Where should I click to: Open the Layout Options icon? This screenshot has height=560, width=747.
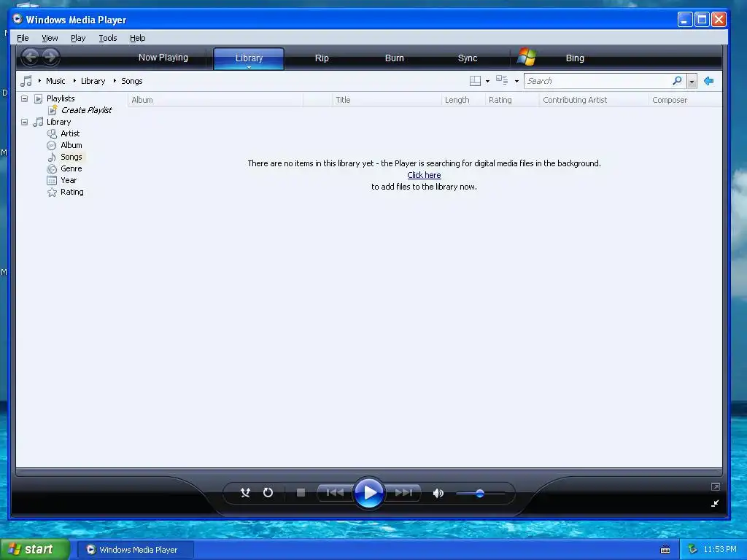tap(475, 81)
